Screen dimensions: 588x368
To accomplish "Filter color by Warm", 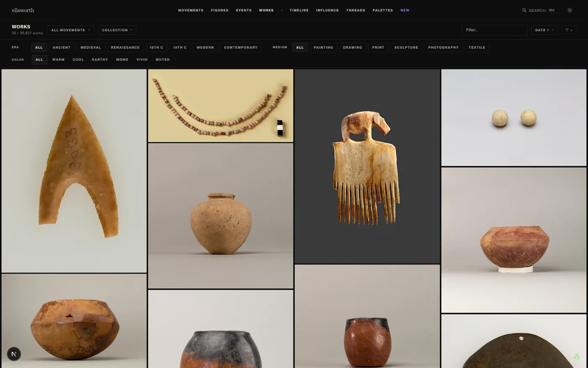I will click(58, 60).
